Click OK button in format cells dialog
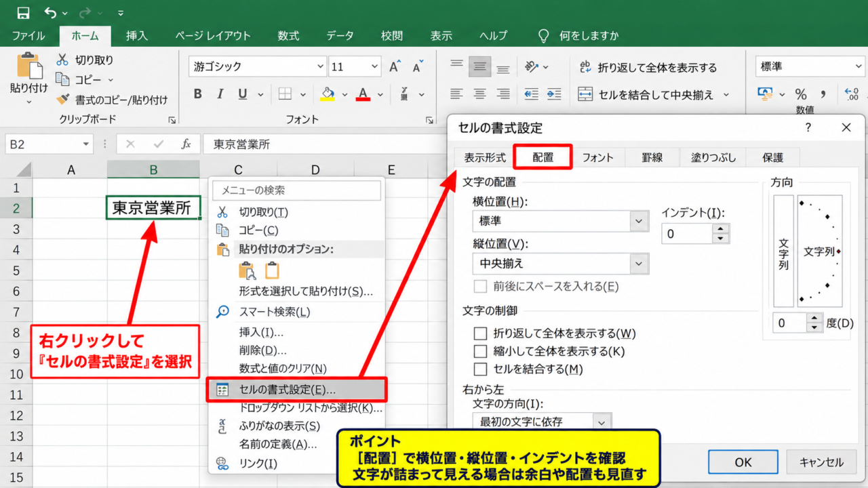This screenshot has height=488, width=868. click(x=743, y=462)
